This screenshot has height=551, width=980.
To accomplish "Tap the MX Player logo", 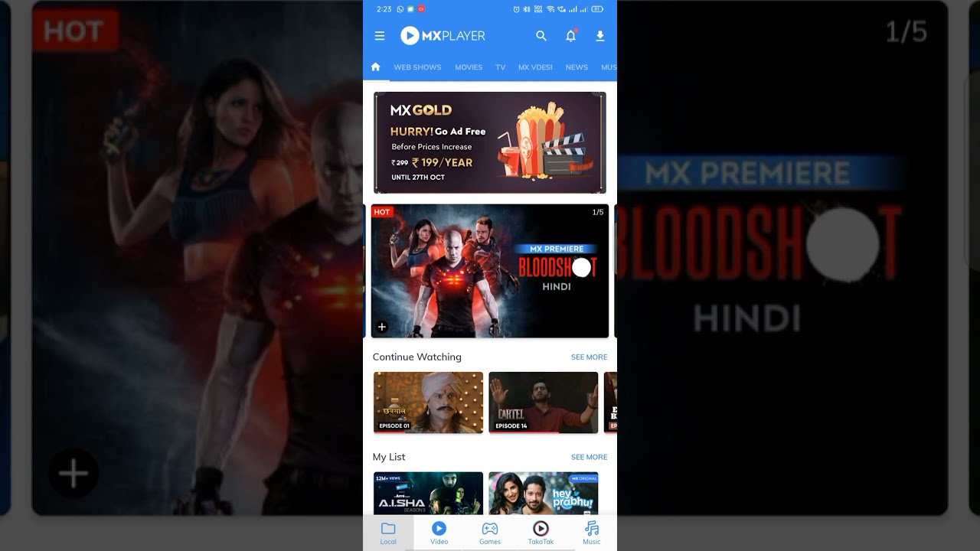I will [443, 36].
